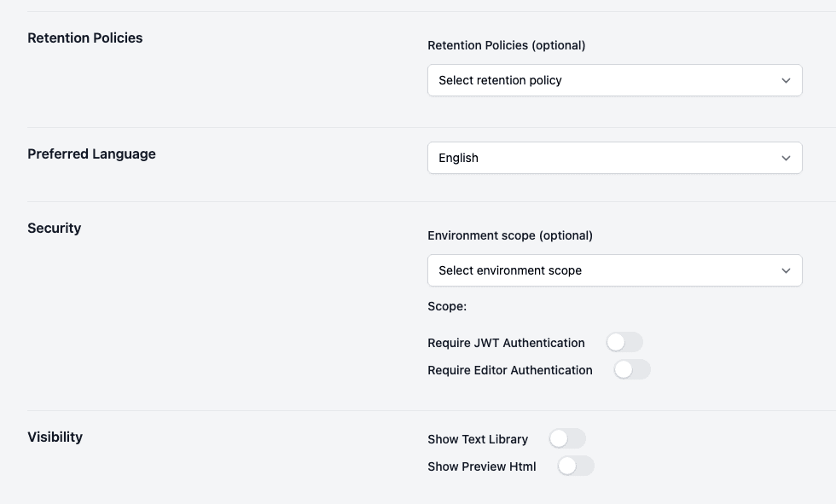Click the 'Scope:' label text
The height and width of the screenshot is (504, 836).
point(447,306)
